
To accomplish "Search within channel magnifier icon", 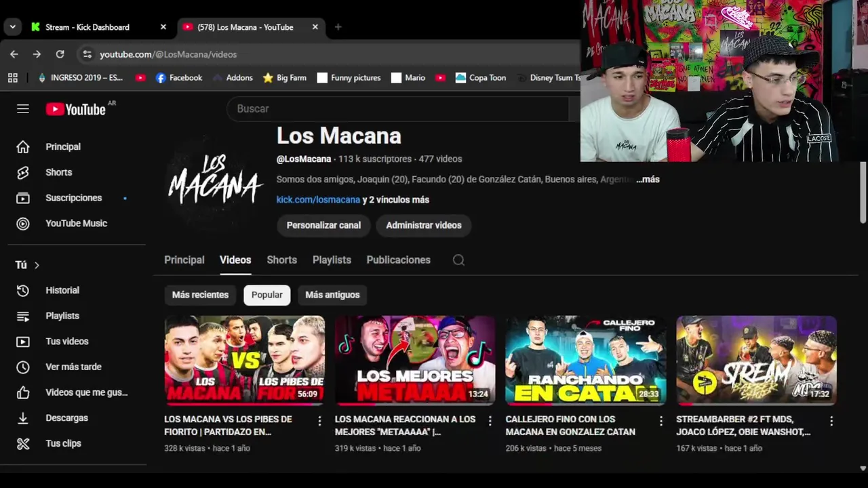I will coord(458,260).
